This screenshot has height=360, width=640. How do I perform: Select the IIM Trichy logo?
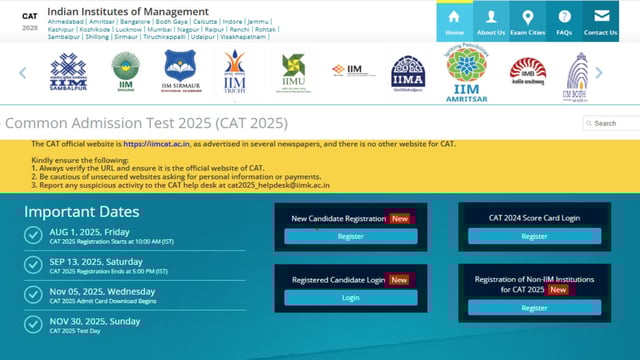pos(235,71)
